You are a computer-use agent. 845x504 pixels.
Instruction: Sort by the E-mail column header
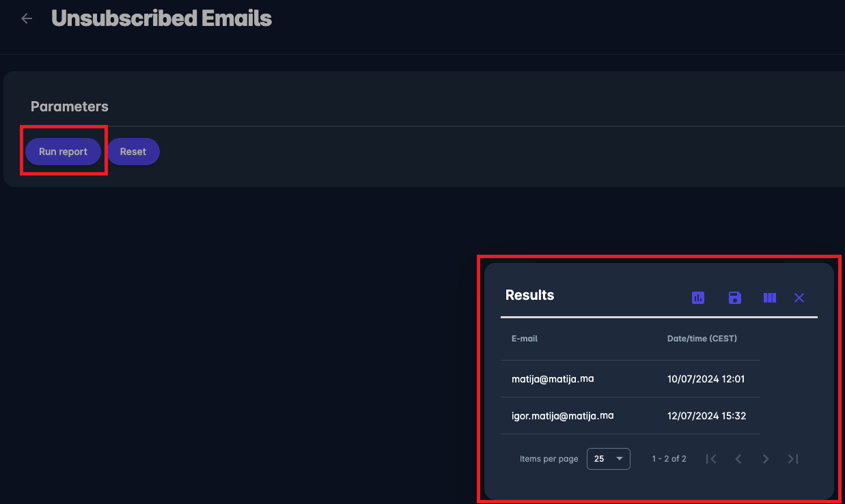click(525, 339)
